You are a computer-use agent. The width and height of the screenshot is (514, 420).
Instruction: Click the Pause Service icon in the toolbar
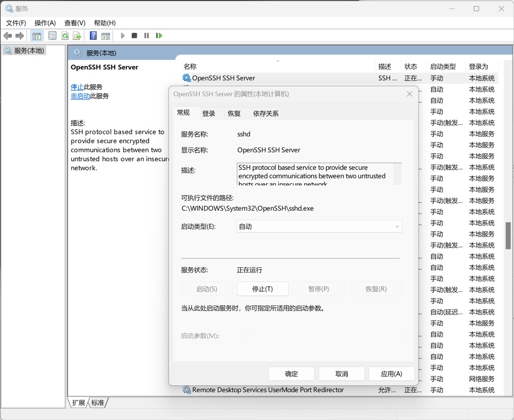tap(147, 36)
